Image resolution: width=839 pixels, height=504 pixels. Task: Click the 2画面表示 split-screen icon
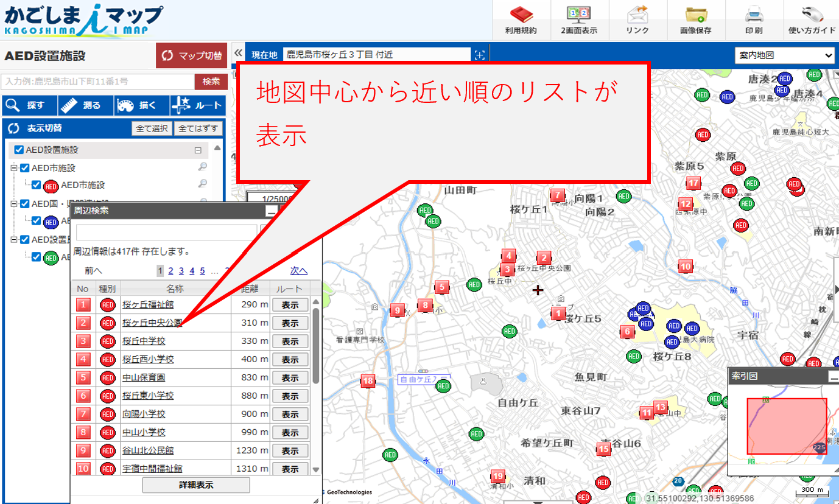[578, 15]
